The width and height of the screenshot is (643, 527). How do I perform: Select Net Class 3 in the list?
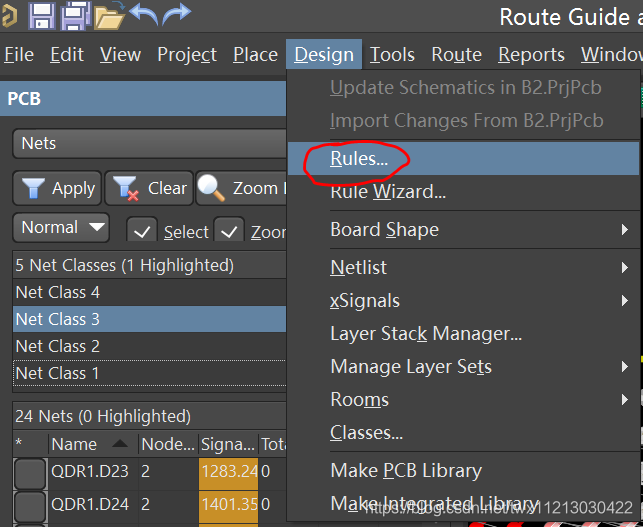[149, 319]
